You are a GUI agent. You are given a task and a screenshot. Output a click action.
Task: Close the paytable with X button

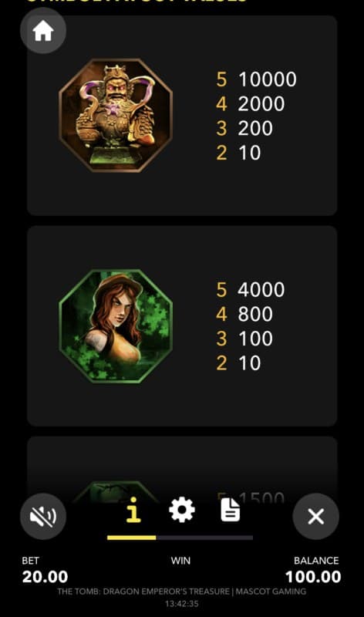[316, 516]
